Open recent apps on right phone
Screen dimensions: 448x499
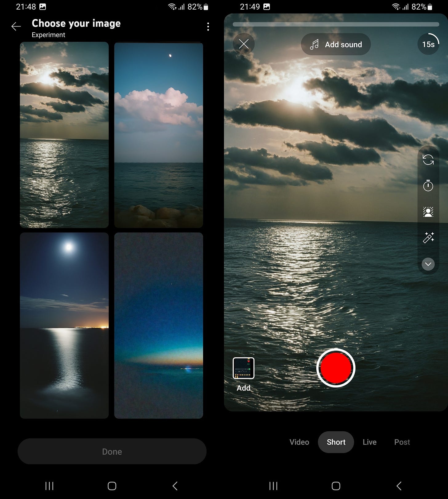pos(273,486)
